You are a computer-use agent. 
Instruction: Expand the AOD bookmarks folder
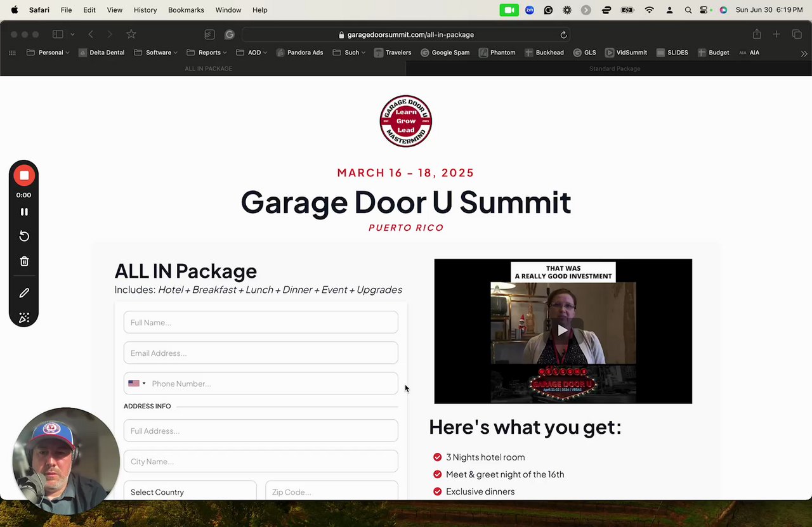pyautogui.click(x=252, y=53)
